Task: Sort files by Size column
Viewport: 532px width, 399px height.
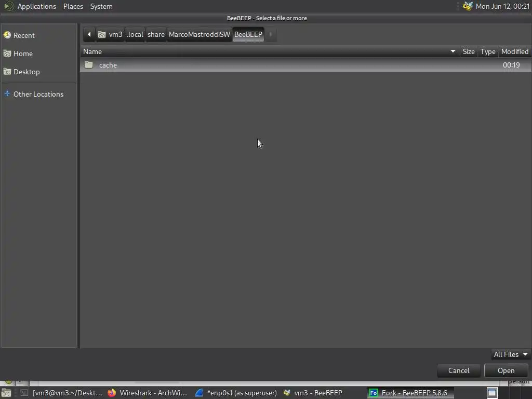Action: click(469, 51)
